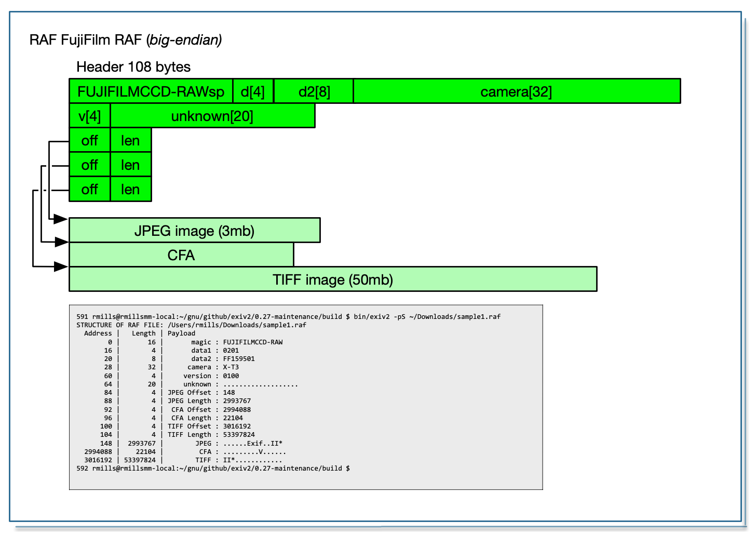Select the d[4] header field
756x548 pixels.
coord(253,91)
